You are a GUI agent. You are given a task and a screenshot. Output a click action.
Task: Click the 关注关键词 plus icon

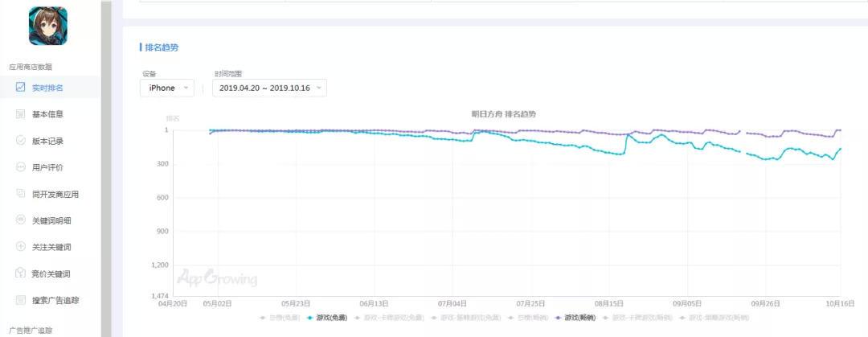coord(21,247)
